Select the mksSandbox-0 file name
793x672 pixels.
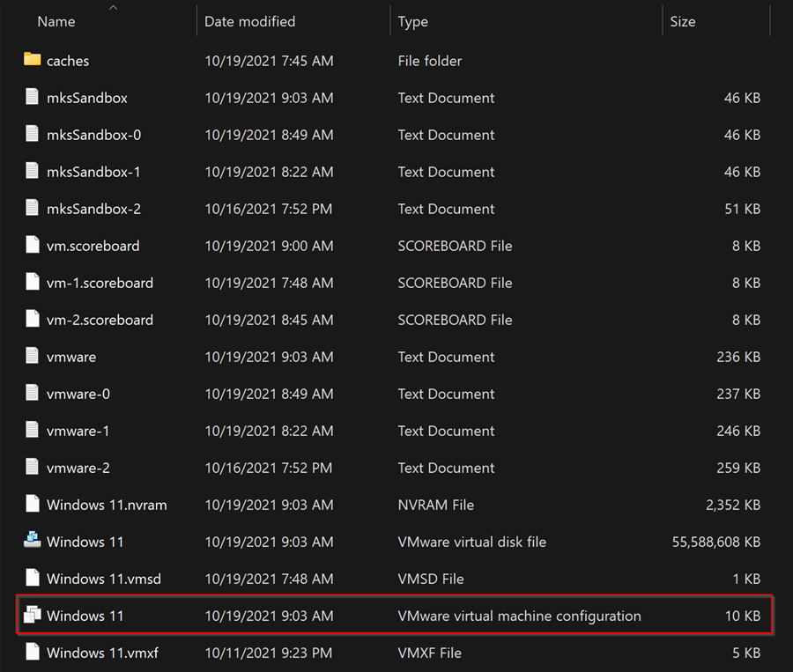coord(93,135)
